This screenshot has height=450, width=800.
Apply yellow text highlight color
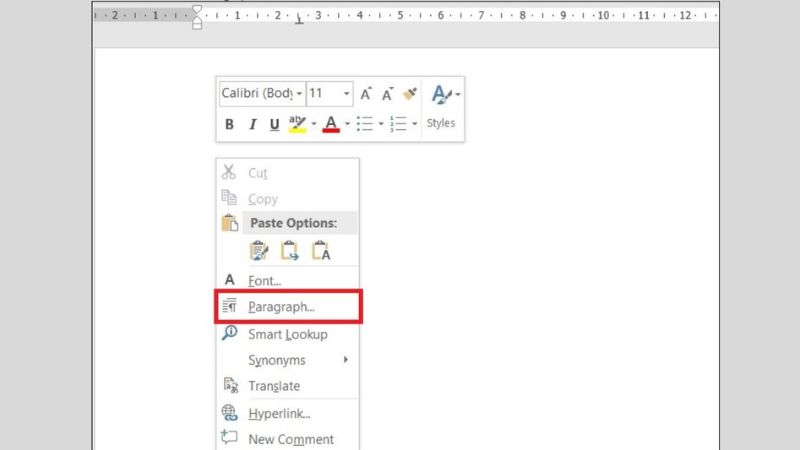tap(297, 124)
